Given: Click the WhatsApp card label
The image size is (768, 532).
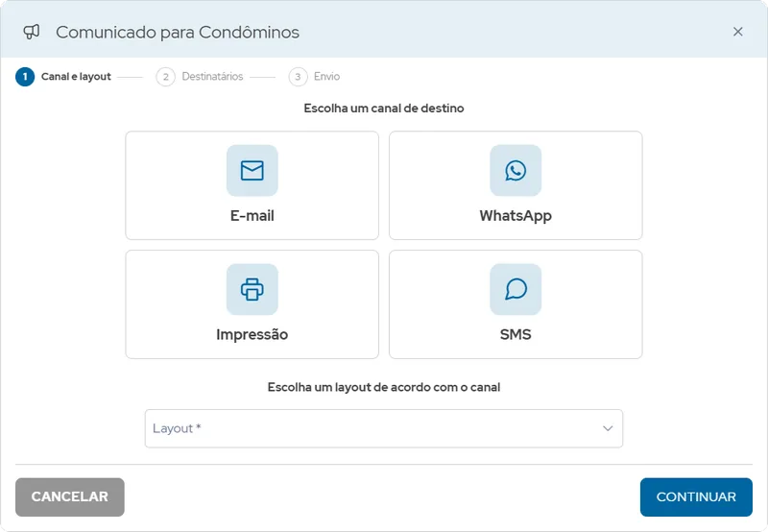Looking at the screenshot, I should 516,216.
